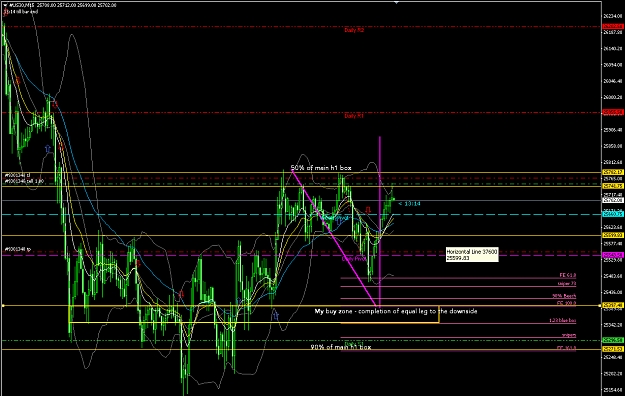Click the chart shift triangle on top edge

(396, 3)
